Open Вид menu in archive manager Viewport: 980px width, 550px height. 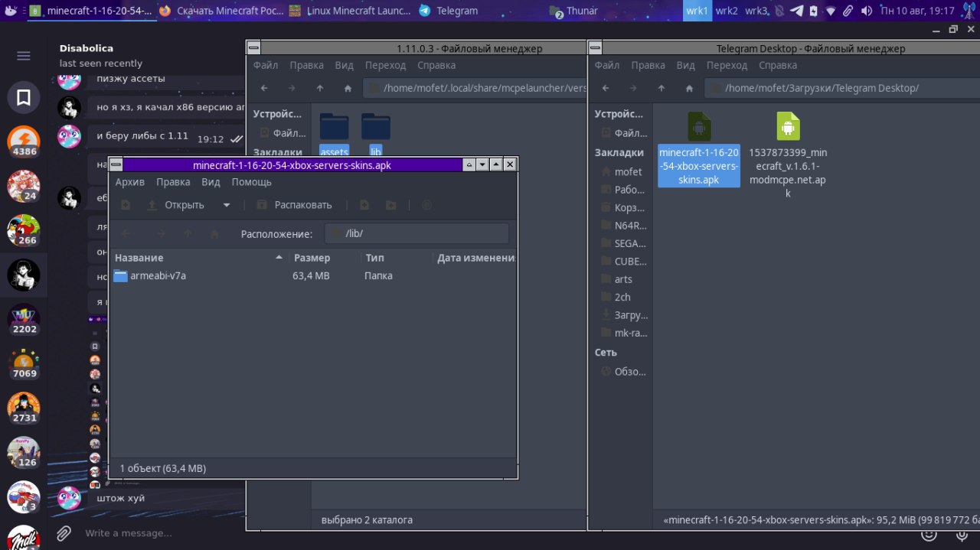point(211,182)
